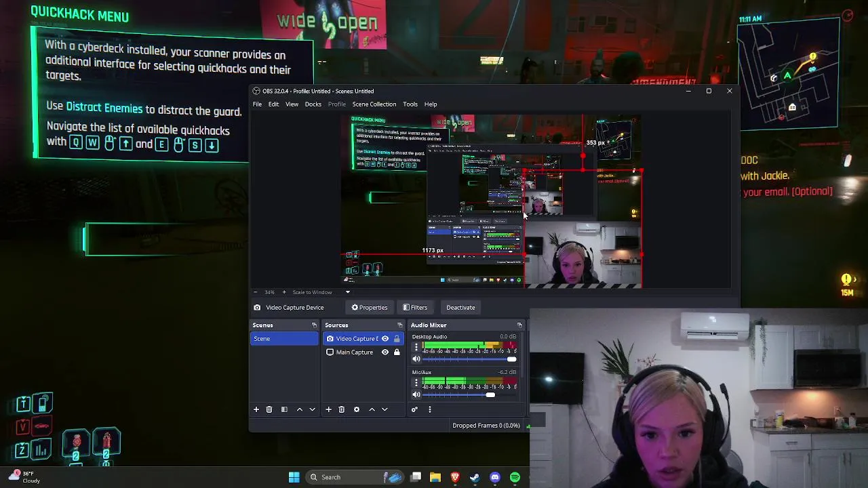Open Discord from taskbar
Screen dimensions: 868x488
pos(495,477)
